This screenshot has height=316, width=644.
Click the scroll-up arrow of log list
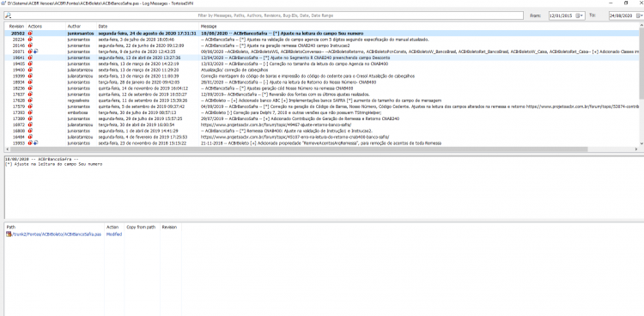641,26
